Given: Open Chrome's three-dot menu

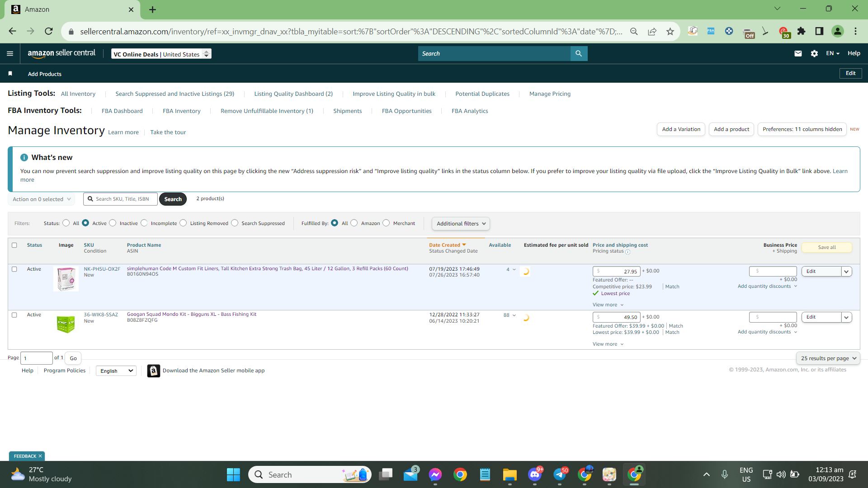Looking at the screenshot, I should [x=855, y=31].
